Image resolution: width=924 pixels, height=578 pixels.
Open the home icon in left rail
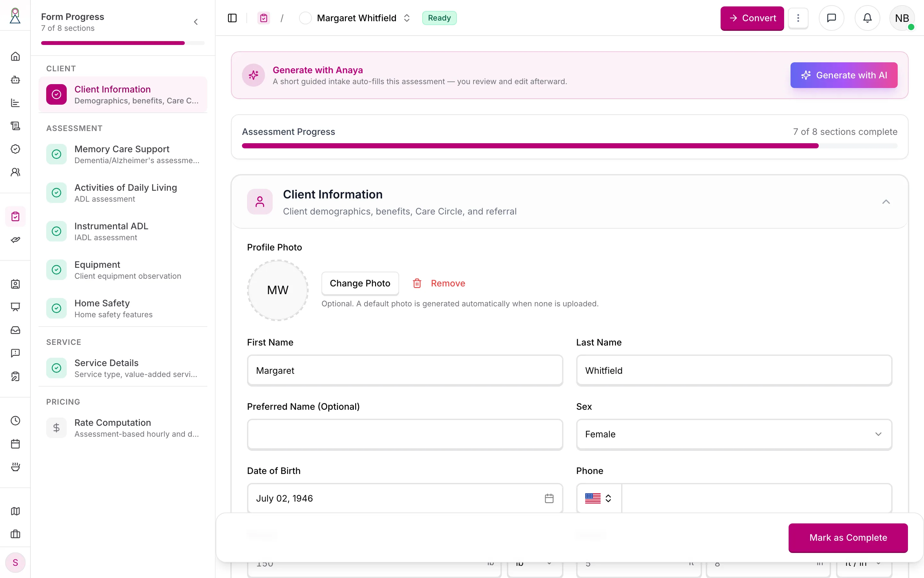pyautogui.click(x=15, y=57)
